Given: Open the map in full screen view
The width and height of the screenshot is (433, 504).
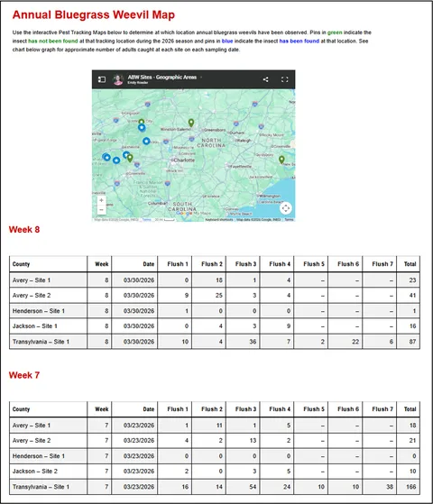Looking at the screenshot, I should tap(285, 79).
